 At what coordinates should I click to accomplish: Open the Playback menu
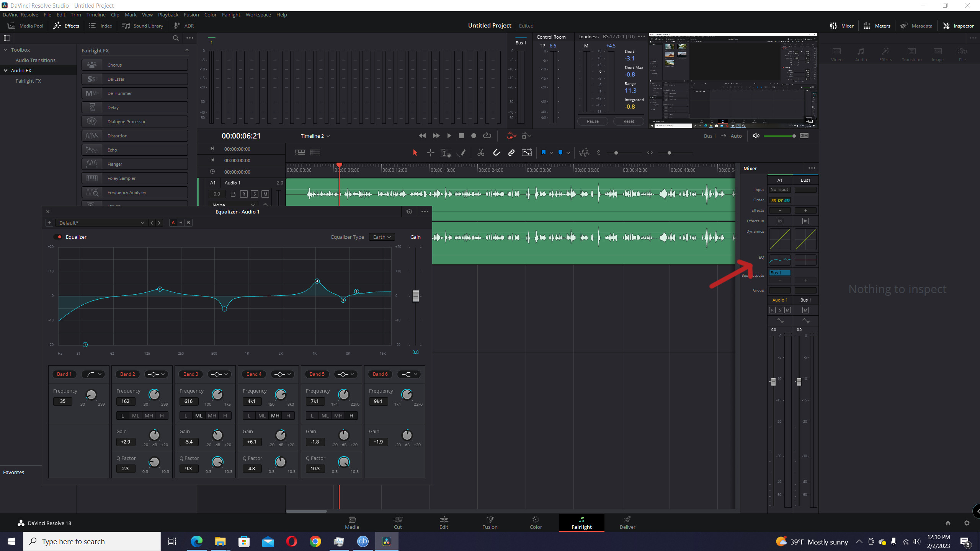coord(168,15)
